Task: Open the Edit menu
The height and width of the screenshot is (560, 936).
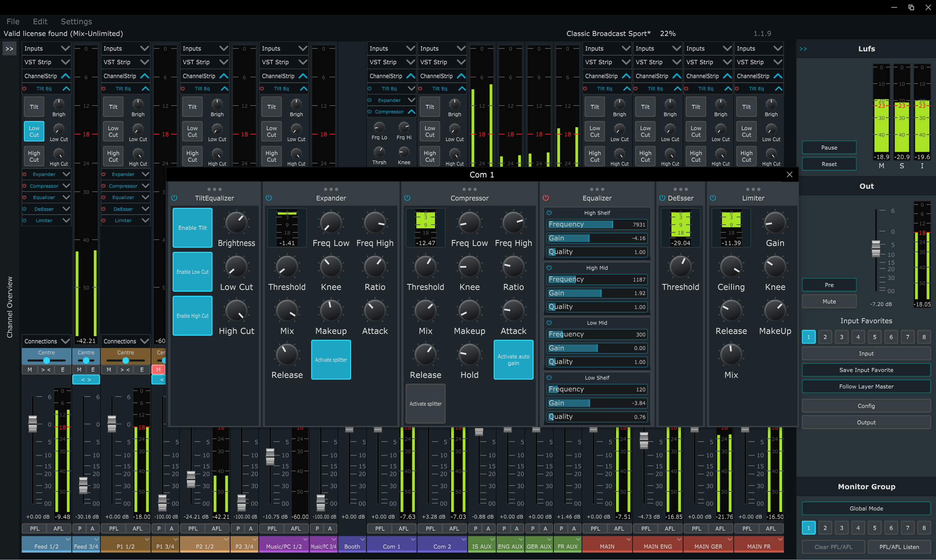Action: coord(40,21)
